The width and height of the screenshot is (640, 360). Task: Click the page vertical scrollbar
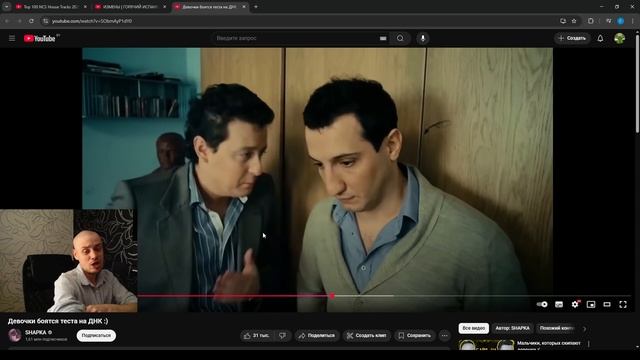(637, 84)
